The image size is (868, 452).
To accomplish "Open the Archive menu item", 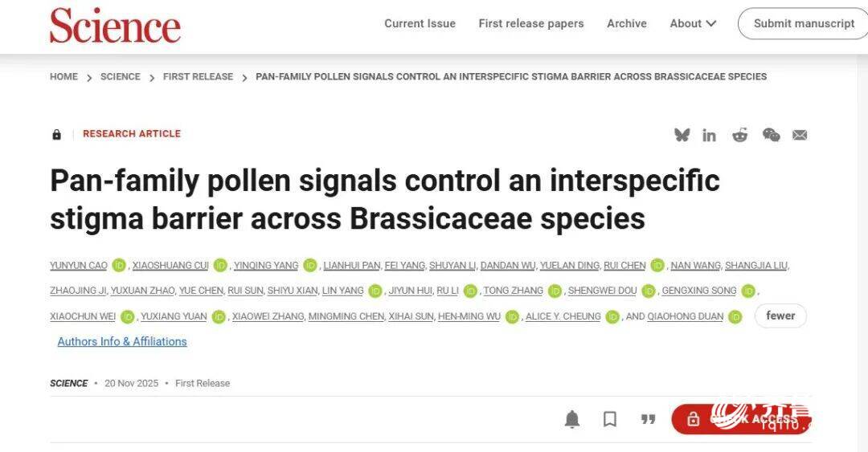I will tap(627, 23).
